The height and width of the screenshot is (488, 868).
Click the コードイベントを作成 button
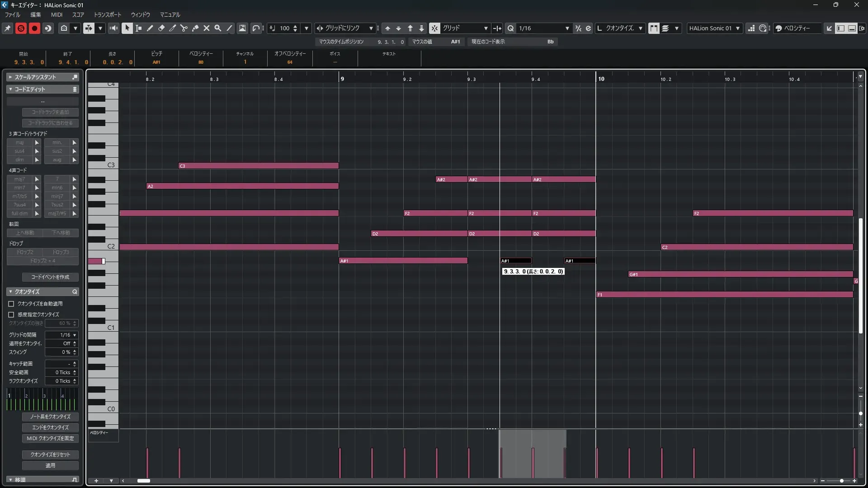click(50, 277)
